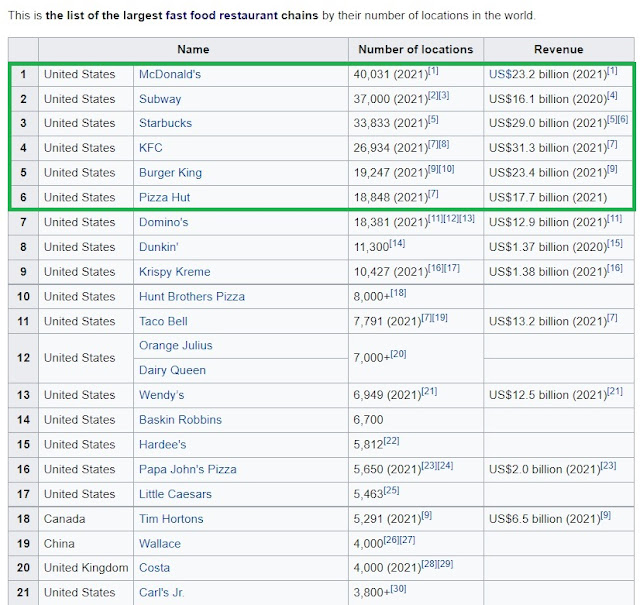Select the 'US$12.5 billion (2021)' revenue cell
640x605 pixels.
(x=559, y=395)
